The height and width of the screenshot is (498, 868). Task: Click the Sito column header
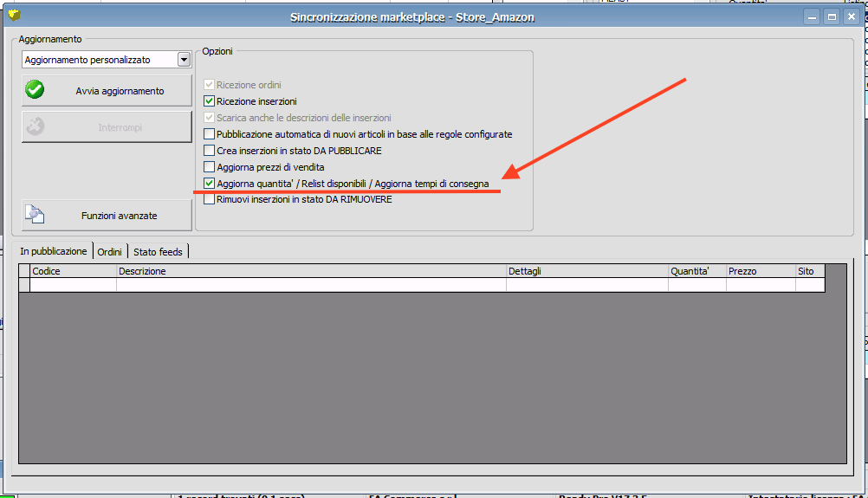[811, 271]
